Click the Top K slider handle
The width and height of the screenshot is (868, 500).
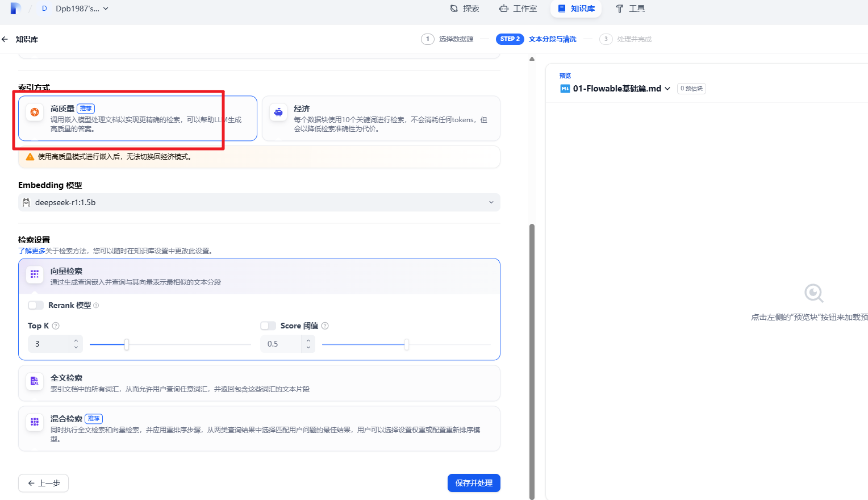[x=127, y=344]
